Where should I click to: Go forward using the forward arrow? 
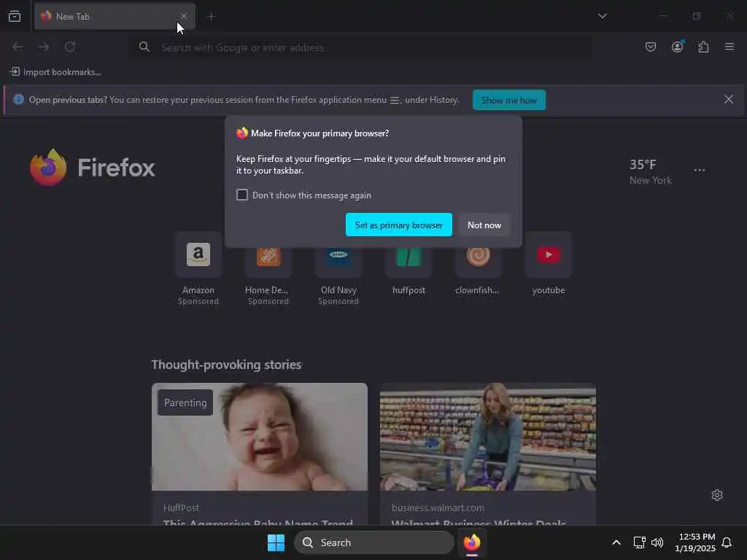pos(44,47)
